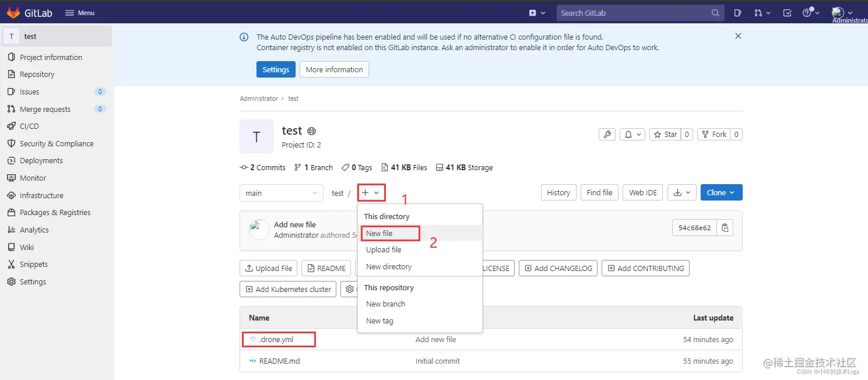
Task: Toggle the plus add-to-tree dropdown
Action: [x=371, y=192]
